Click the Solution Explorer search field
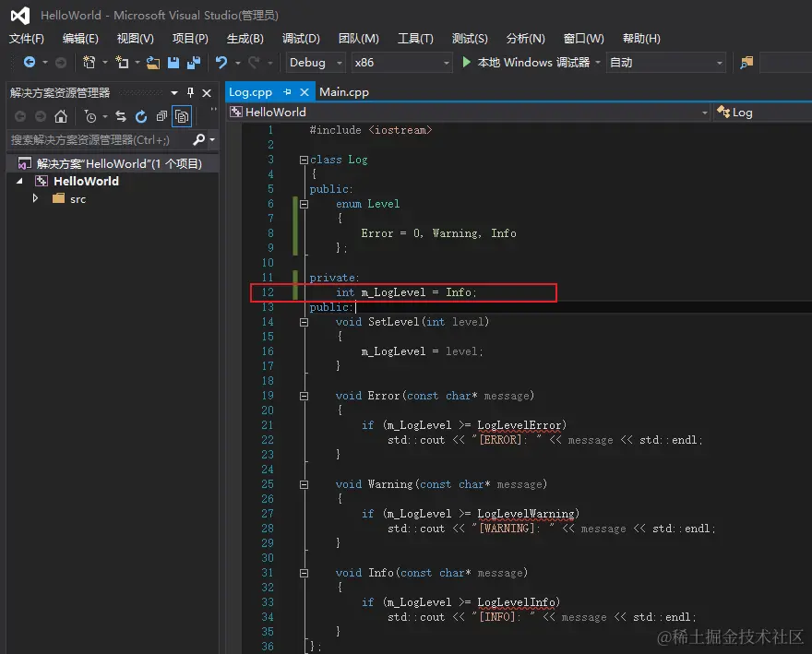Screen dimensions: 812x654 tap(100, 140)
